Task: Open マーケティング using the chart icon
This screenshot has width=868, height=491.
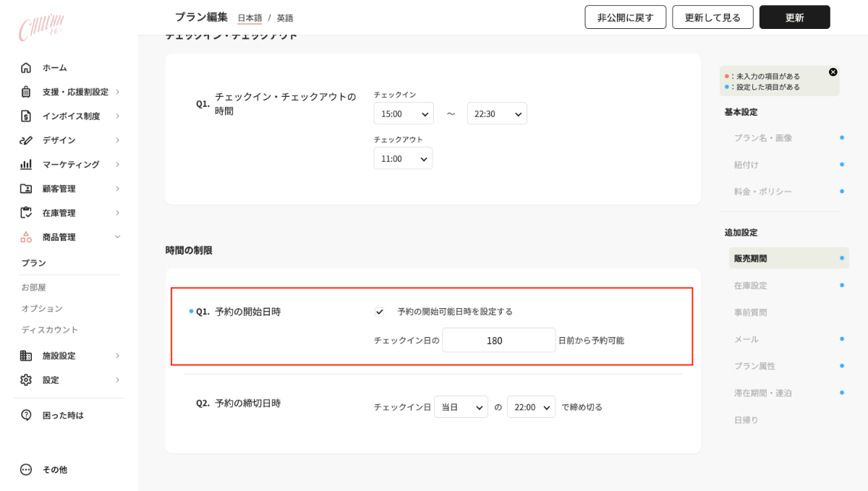Action: tap(26, 164)
